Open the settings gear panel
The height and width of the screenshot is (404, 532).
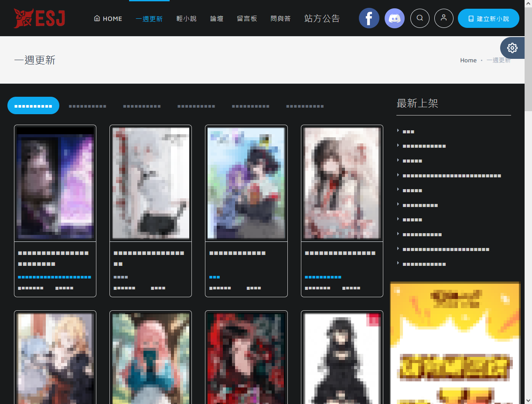pos(512,48)
